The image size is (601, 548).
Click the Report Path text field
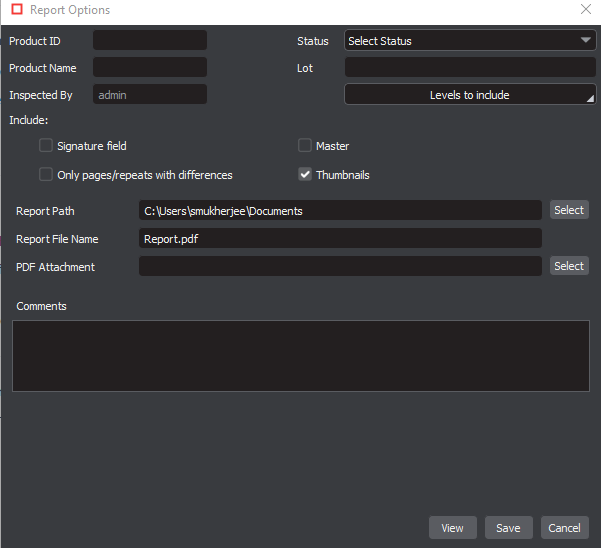[340, 211]
